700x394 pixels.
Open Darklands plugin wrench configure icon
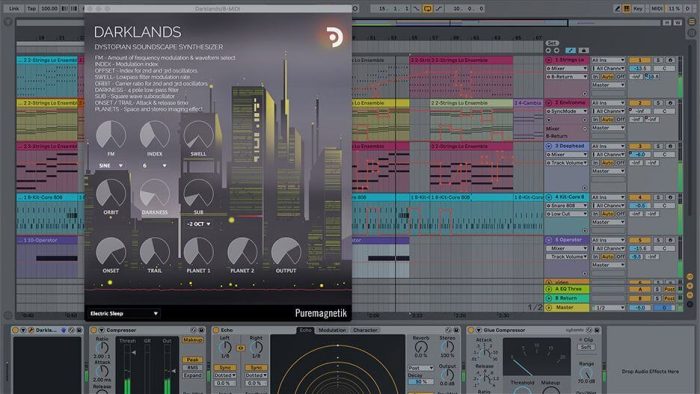(x=31, y=330)
